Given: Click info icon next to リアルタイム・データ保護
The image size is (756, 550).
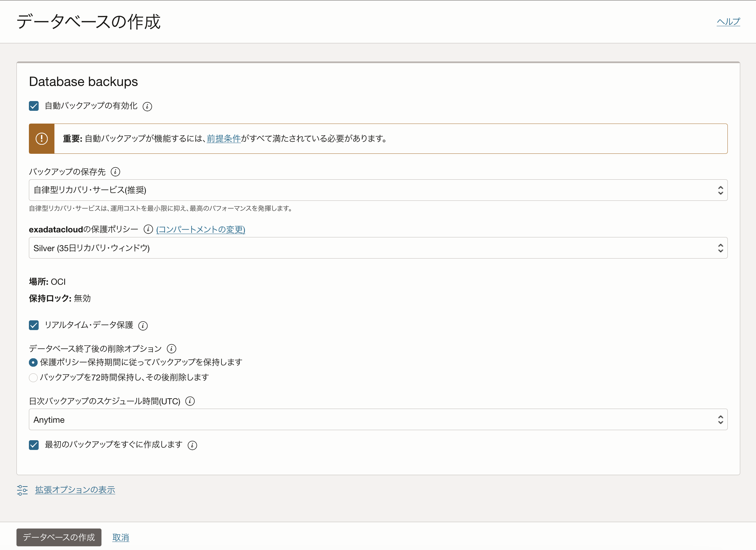Looking at the screenshot, I should point(143,326).
